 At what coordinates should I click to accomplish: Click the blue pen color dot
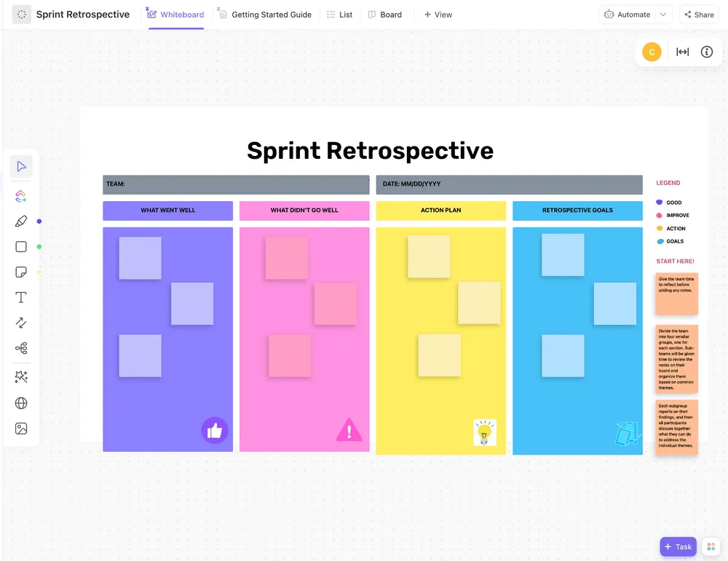[x=39, y=221]
